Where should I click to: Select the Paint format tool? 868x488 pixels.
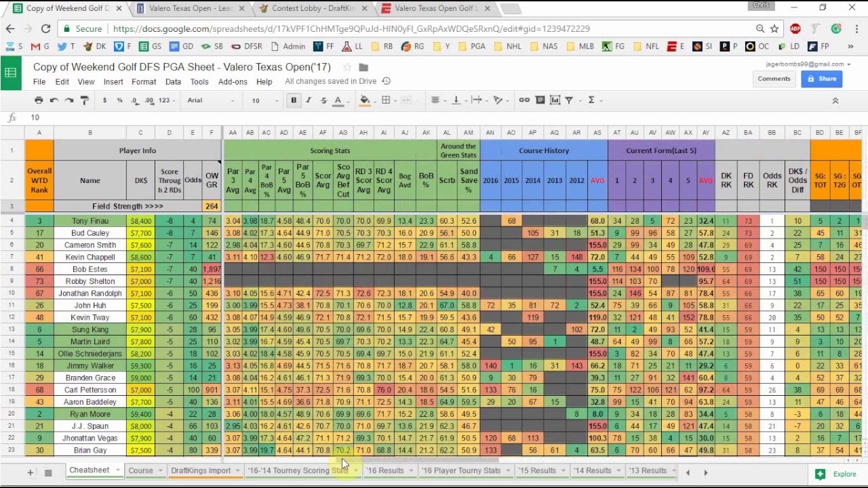84,100
